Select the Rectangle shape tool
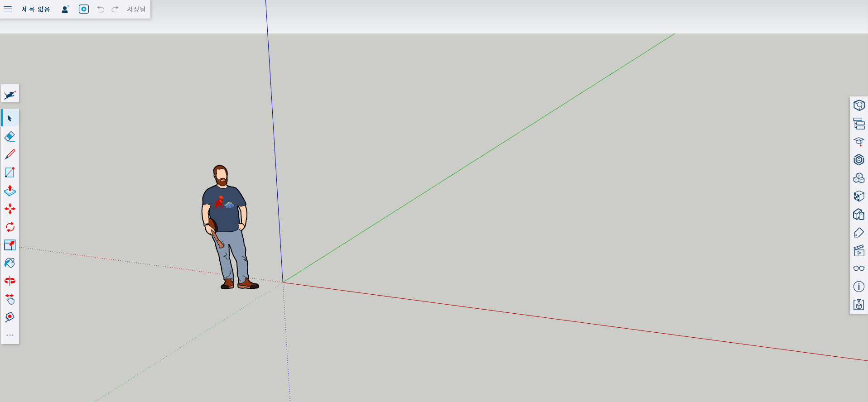 [10, 172]
